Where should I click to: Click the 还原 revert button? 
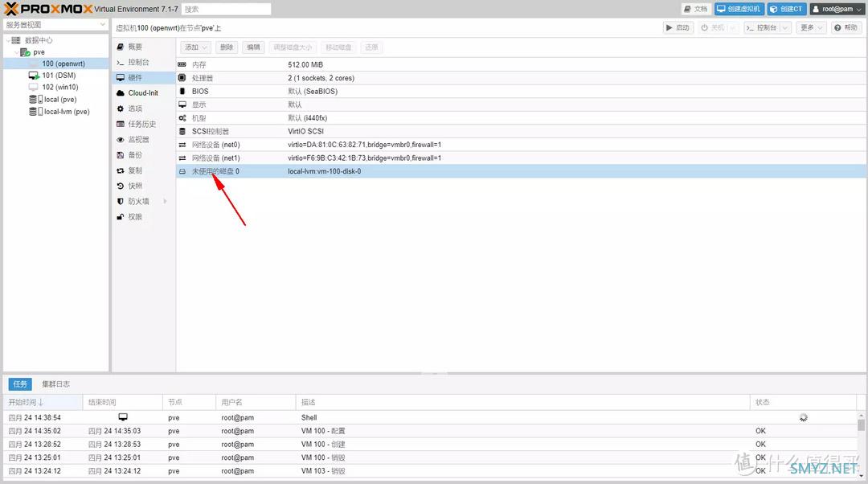(x=371, y=47)
